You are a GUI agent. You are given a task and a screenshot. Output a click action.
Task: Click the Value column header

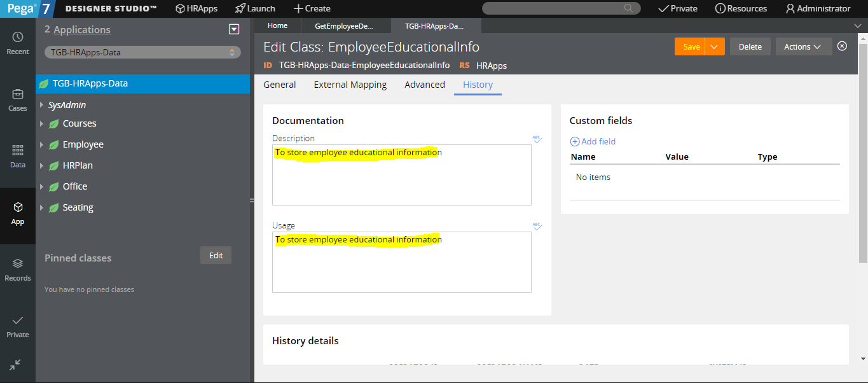pyautogui.click(x=677, y=157)
